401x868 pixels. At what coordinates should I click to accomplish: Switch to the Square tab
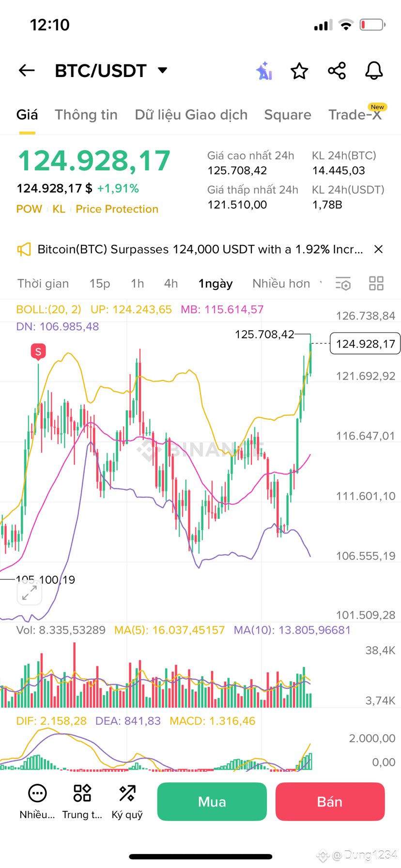[288, 115]
